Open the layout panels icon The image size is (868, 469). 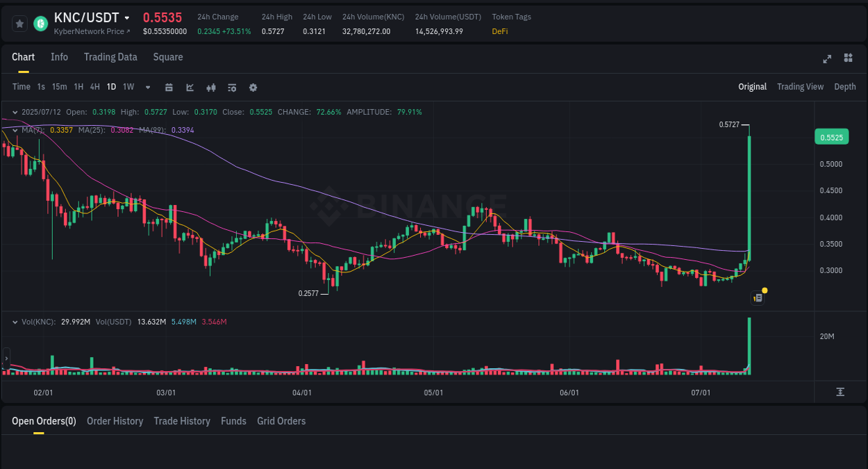(848, 59)
